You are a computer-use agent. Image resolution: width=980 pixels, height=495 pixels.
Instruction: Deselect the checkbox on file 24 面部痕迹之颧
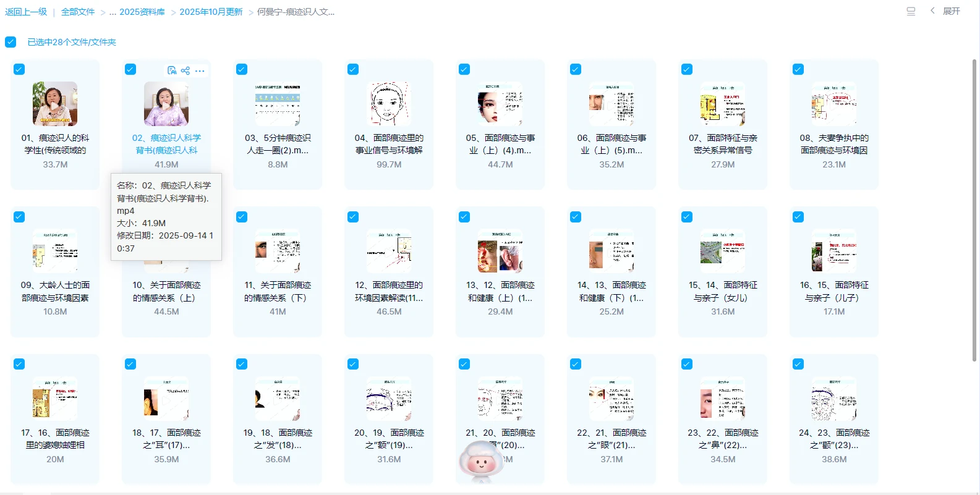point(798,364)
